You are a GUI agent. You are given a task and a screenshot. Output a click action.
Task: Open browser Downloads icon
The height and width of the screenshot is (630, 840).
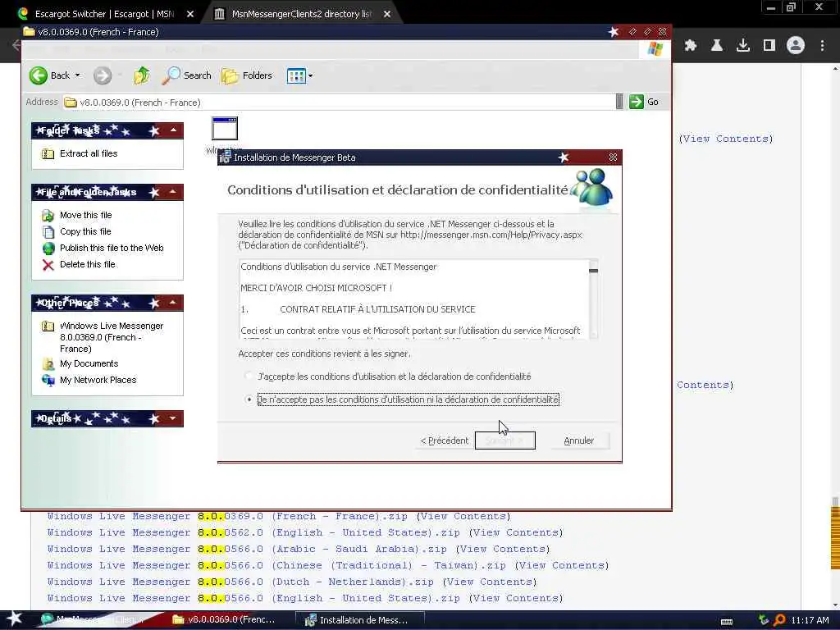(x=743, y=46)
